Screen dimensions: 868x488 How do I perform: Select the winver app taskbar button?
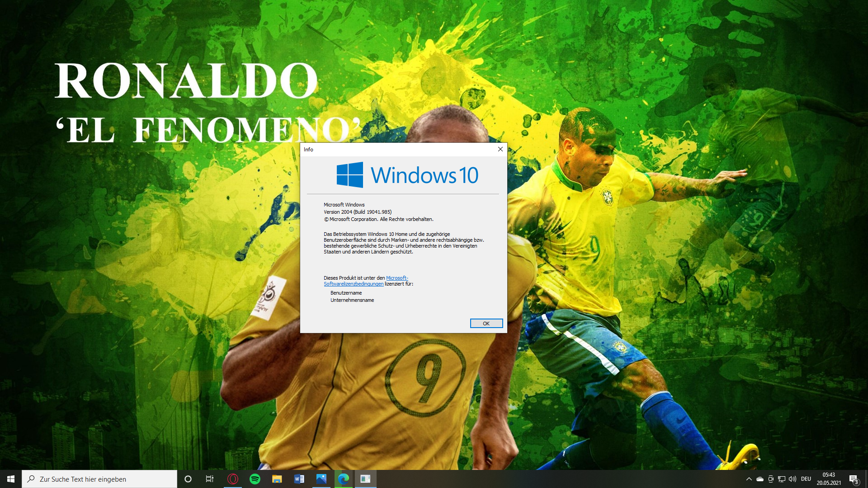365,479
